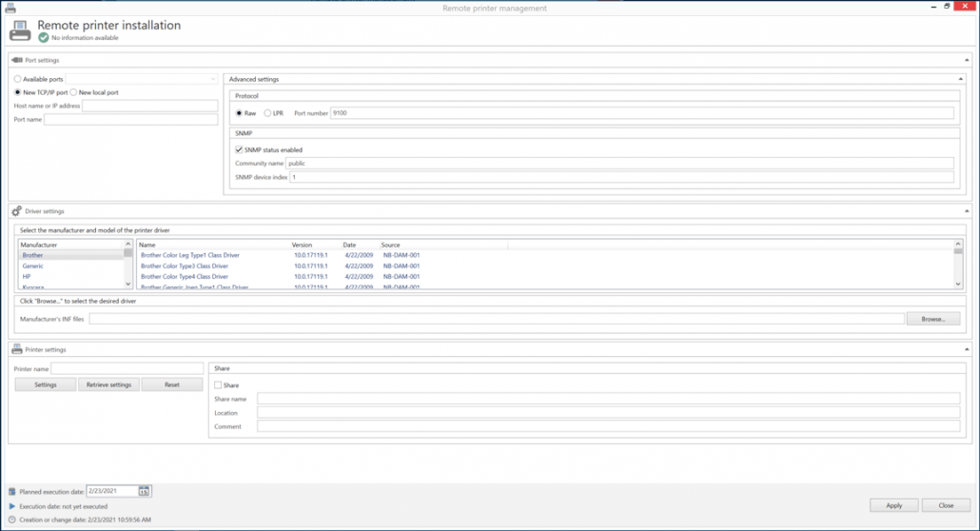This screenshot has width=980, height=531.
Task: Click the driver list scroll down arrow
Action: click(x=957, y=284)
